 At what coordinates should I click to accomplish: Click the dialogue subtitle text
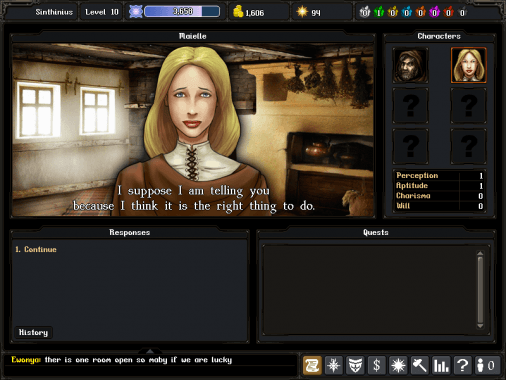click(194, 198)
